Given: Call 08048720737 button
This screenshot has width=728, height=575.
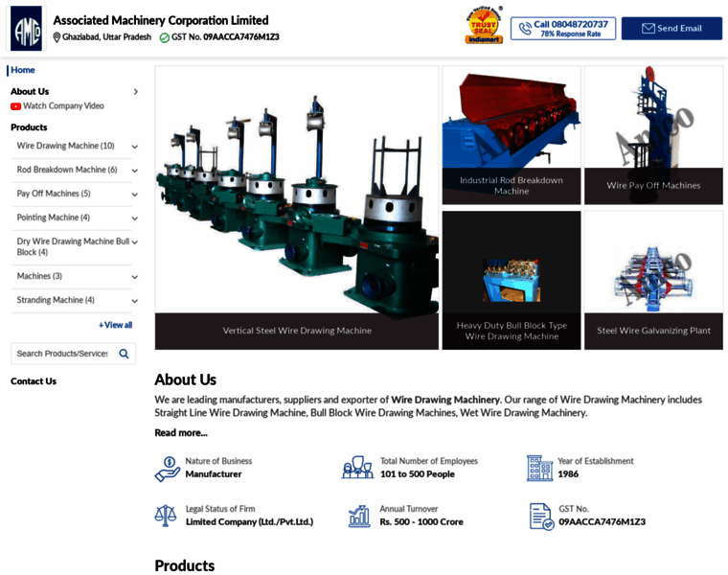Looking at the screenshot, I should coord(563,29).
